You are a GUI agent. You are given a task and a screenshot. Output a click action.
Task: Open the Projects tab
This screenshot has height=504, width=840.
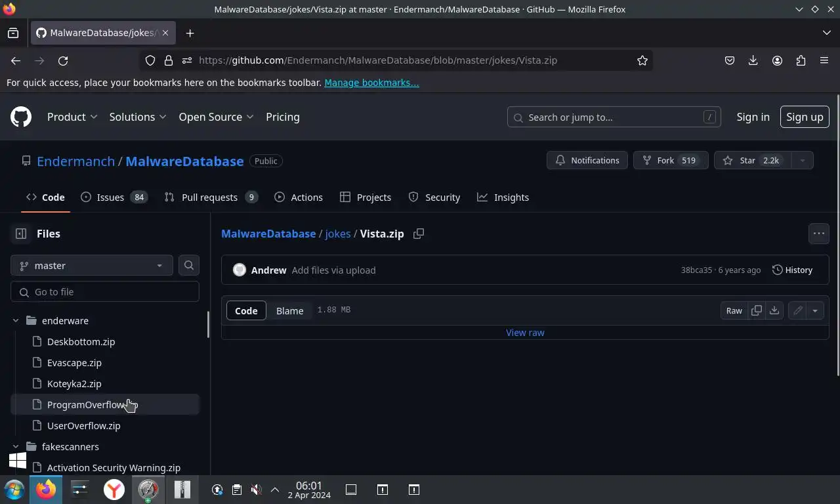(x=366, y=197)
